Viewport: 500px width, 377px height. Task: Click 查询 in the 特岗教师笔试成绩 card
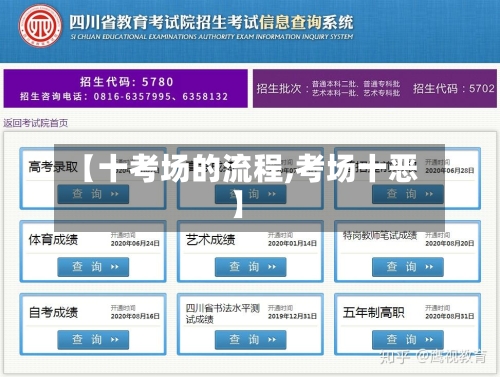[x=408, y=267]
